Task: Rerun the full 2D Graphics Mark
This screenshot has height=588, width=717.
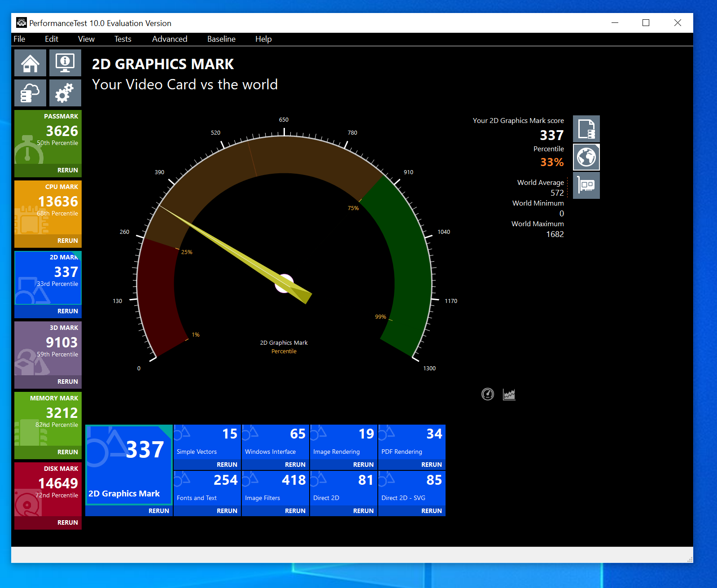Action: coord(159,511)
